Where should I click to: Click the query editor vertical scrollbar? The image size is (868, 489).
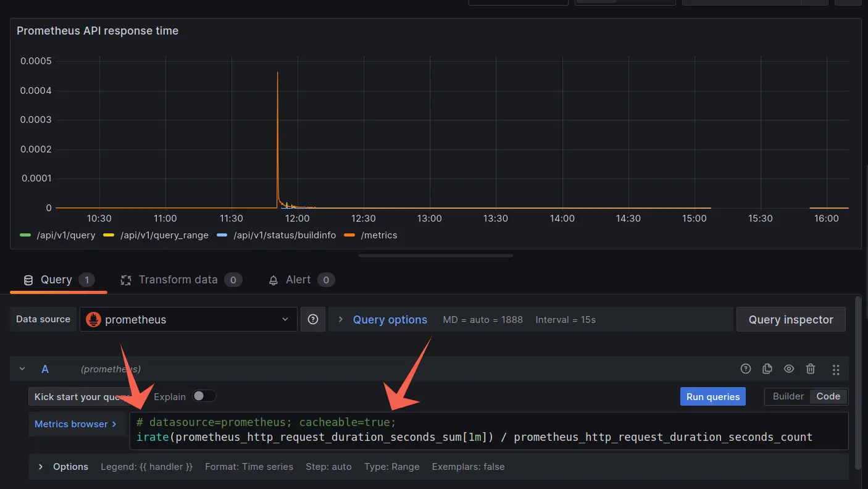pyautogui.click(x=858, y=383)
